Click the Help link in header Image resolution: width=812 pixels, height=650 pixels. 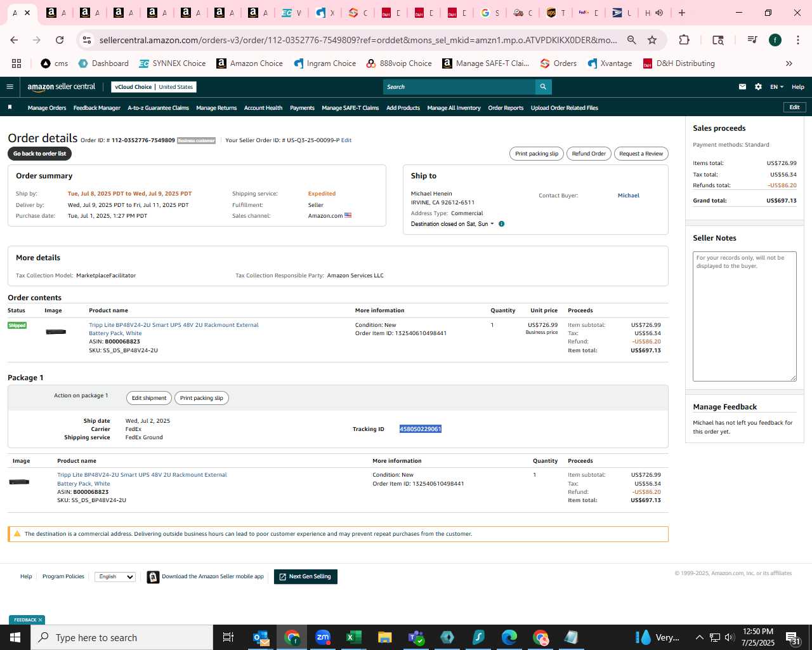(x=798, y=87)
